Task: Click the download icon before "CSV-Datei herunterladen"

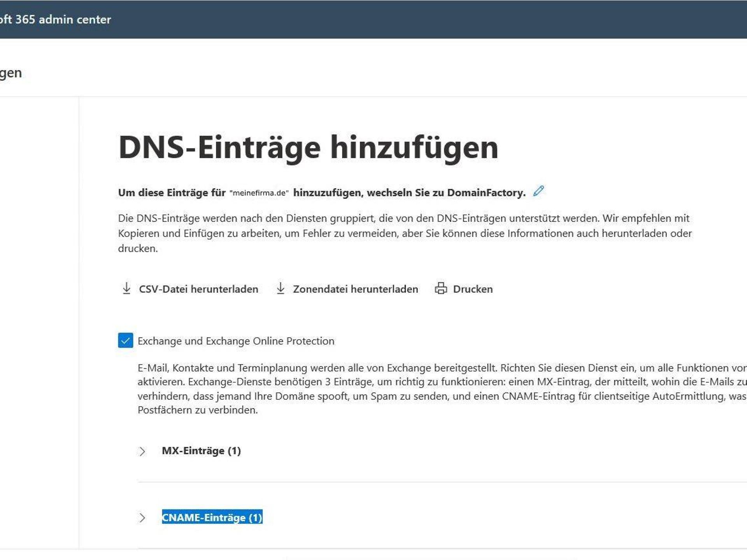Action: tap(126, 289)
